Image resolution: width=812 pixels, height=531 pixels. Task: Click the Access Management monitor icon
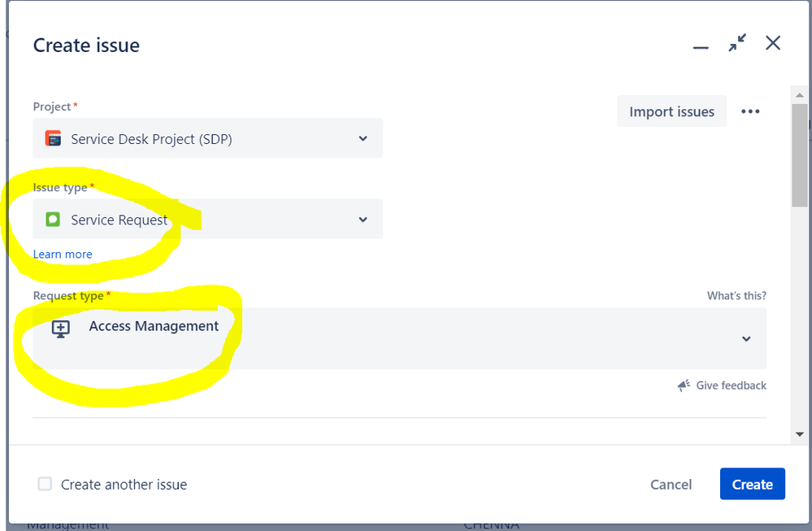61,329
